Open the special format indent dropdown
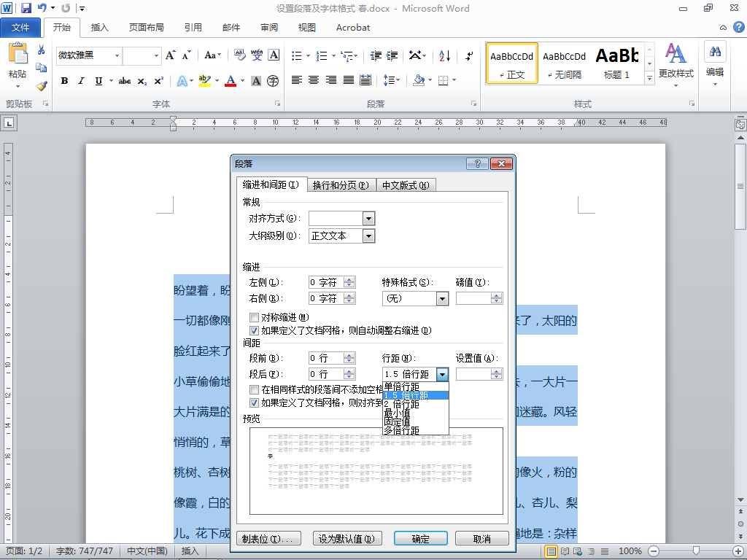Viewport: 747px width, 560px height. (442, 298)
